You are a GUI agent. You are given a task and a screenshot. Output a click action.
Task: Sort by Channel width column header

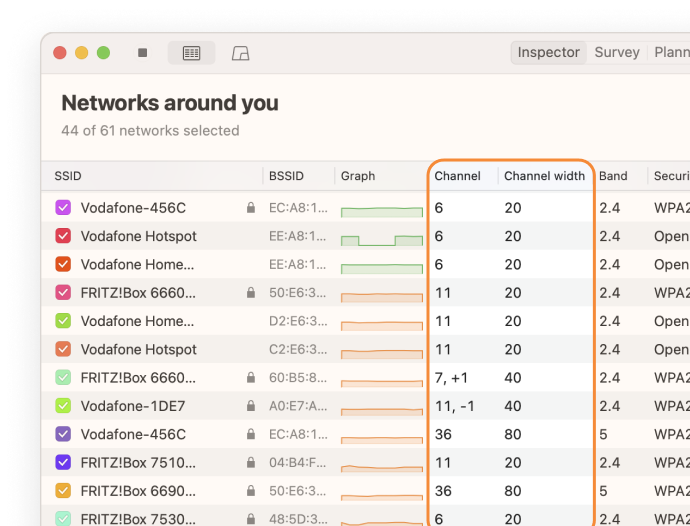tap(544, 176)
